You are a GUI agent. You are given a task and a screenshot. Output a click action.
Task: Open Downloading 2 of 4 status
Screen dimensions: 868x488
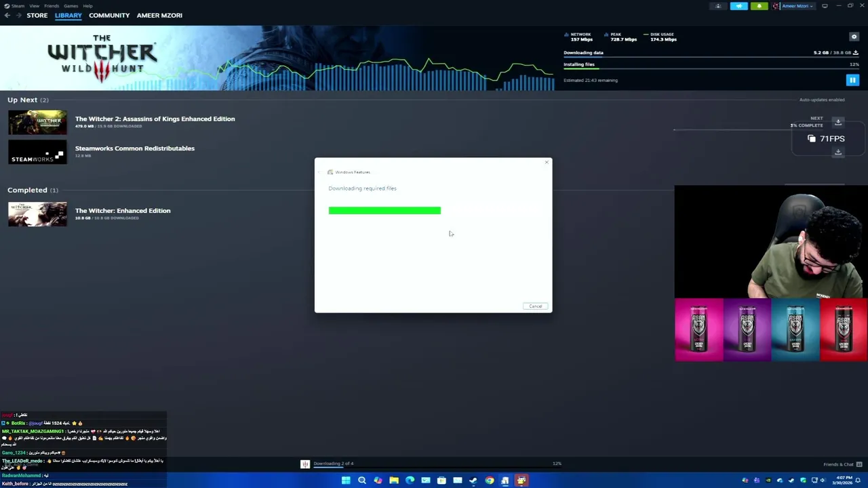[x=333, y=464]
